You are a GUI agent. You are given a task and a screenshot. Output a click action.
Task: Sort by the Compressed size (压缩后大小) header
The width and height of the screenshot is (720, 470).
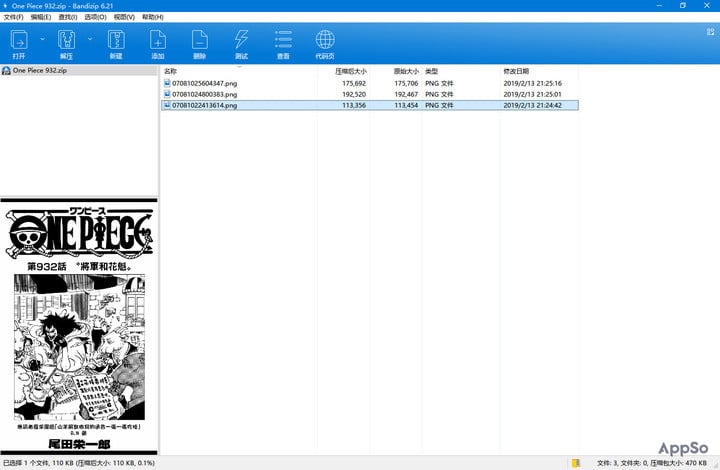[343, 71]
